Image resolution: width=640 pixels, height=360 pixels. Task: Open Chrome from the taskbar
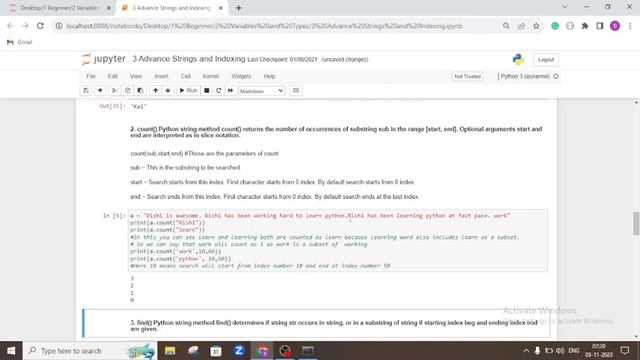pyautogui.click(x=262, y=351)
